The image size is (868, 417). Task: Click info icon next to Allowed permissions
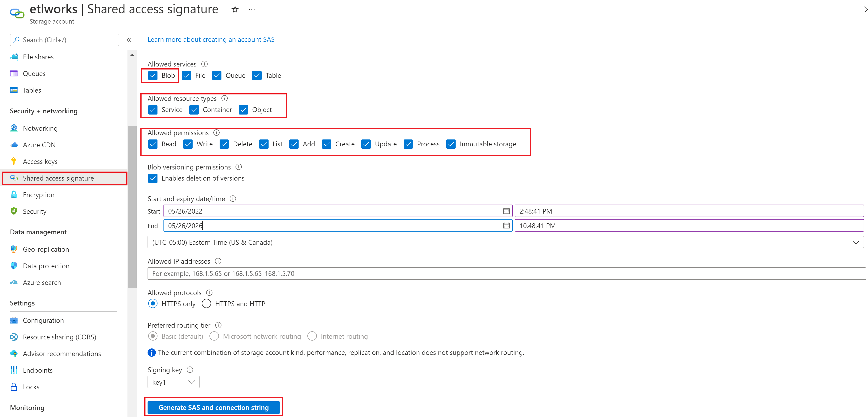pyautogui.click(x=217, y=132)
